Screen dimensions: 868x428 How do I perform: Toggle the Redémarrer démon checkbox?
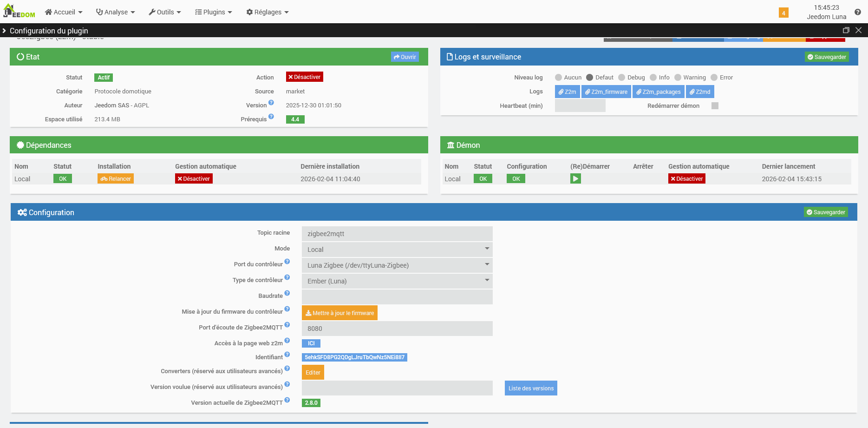715,106
